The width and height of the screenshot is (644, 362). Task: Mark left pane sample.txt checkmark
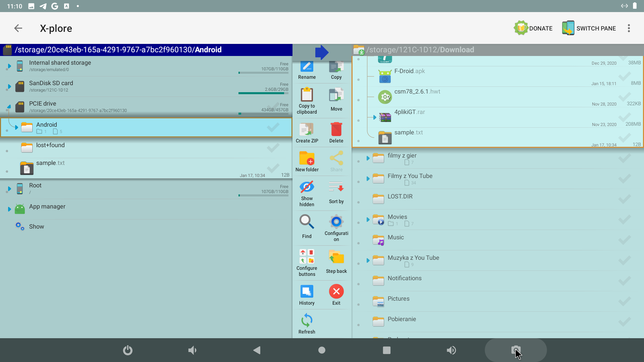click(273, 168)
